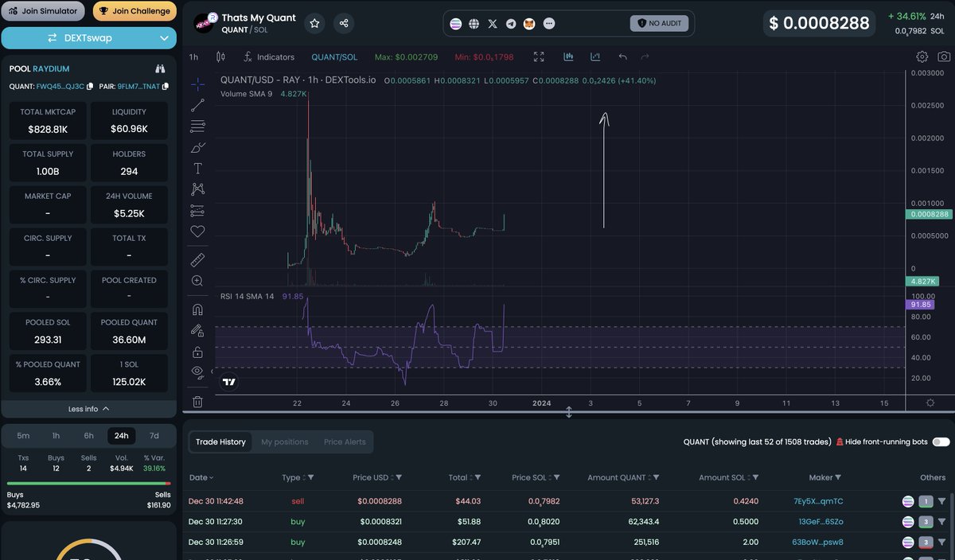Viewport: 955px width, 560px height.
Task: Filter trades by maker 13GeF...6SZo
Action: click(941, 522)
